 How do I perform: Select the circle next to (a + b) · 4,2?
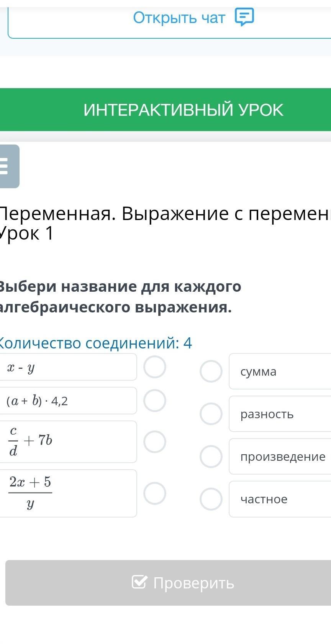(155, 401)
